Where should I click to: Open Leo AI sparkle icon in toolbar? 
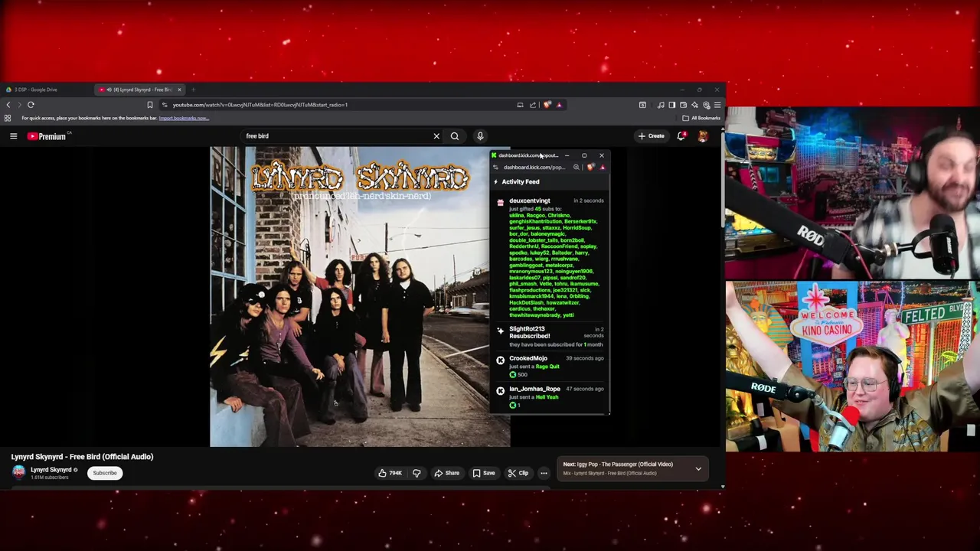click(x=695, y=105)
